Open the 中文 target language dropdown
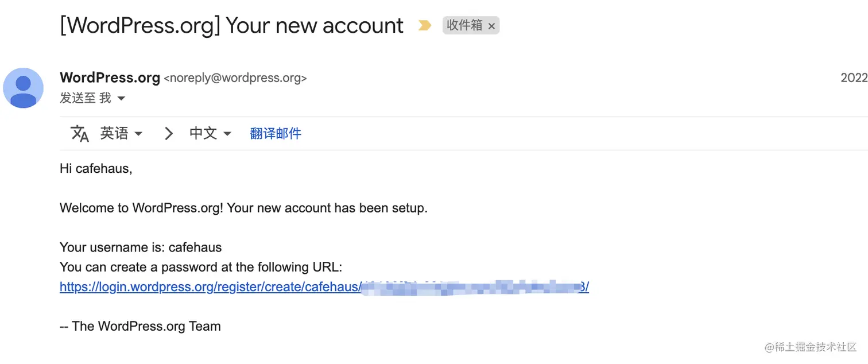This screenshot has height=364, width=868. point(210,134)
